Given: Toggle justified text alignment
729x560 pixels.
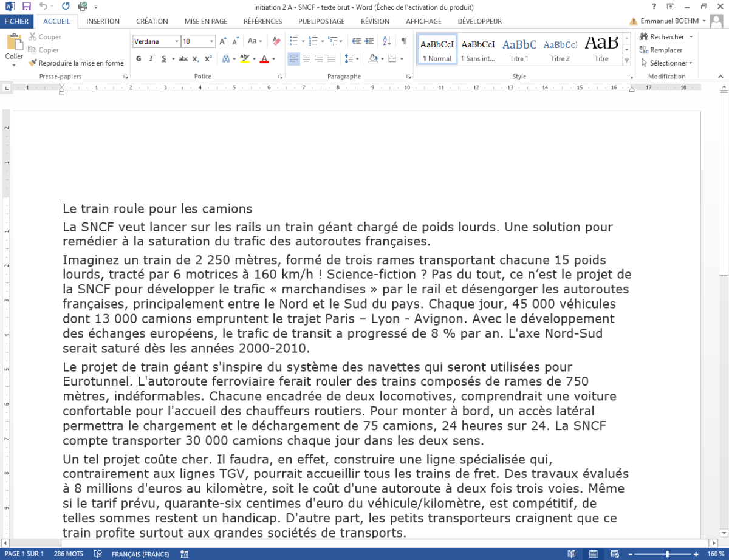Looking at the screenshot, I should coord(331,59).
